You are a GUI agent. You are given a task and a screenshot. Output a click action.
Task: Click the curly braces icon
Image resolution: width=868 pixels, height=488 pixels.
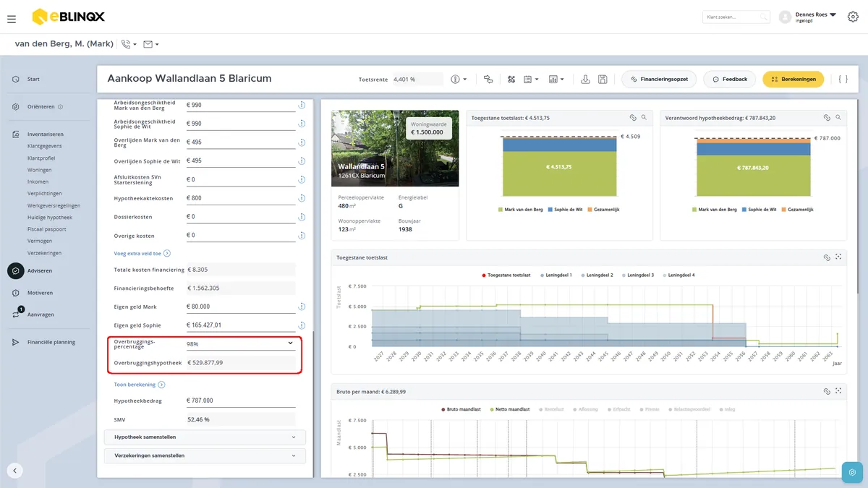point(843,79)
